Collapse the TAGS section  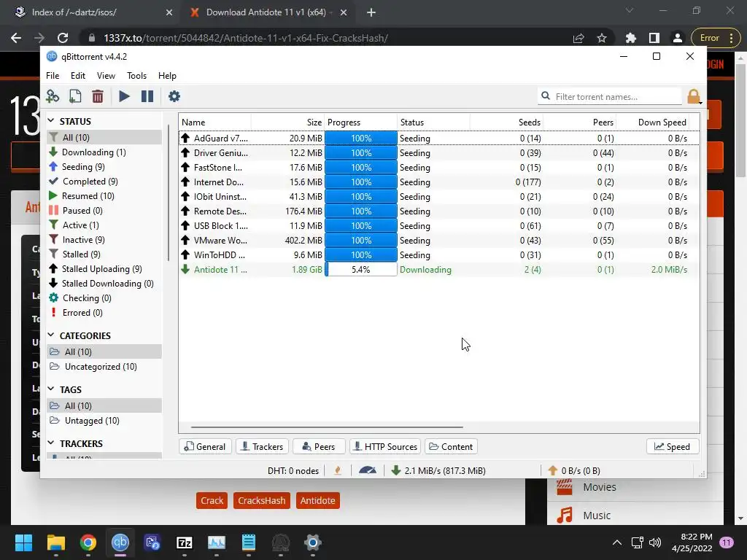click(x=51, y=389)
